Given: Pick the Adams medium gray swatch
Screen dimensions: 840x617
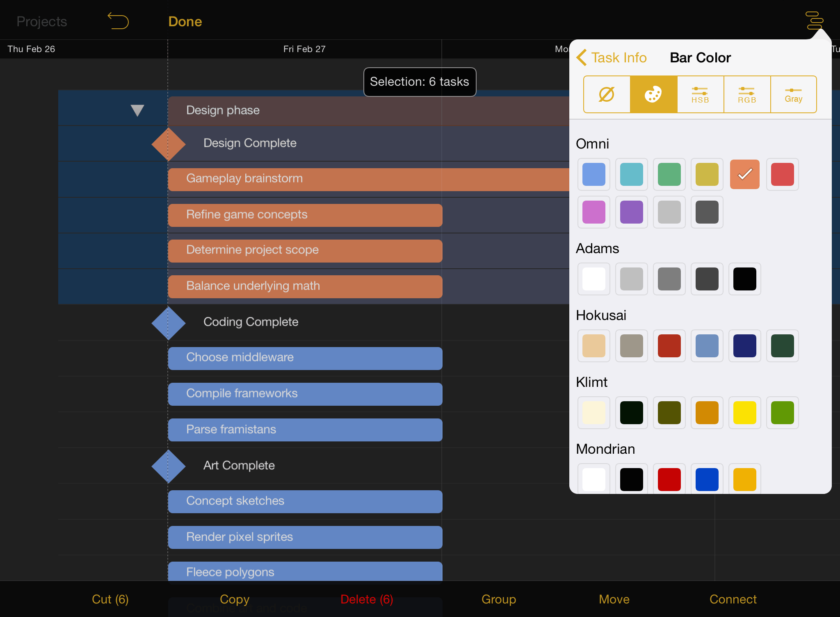Looking at the screenshot, I should [669, 279].
